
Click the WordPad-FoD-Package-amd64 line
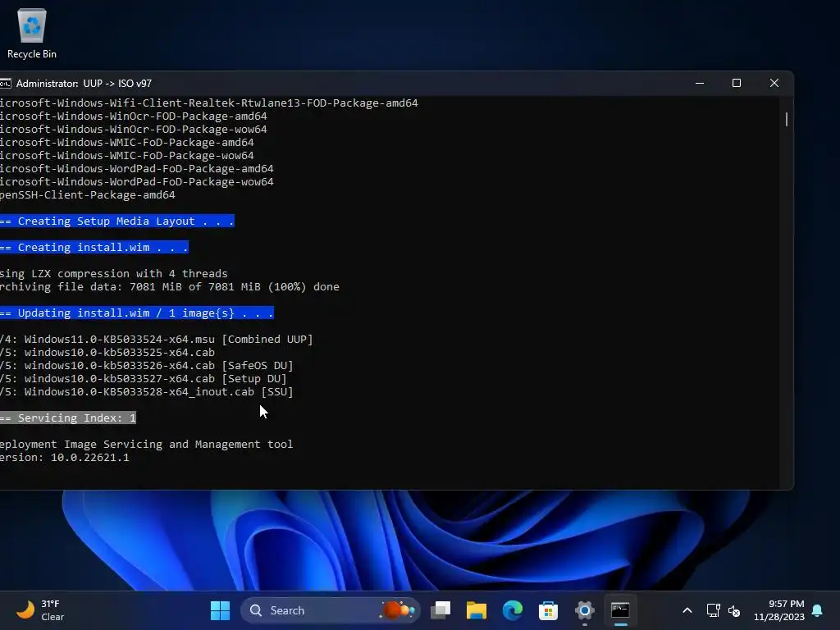[137, 169]
